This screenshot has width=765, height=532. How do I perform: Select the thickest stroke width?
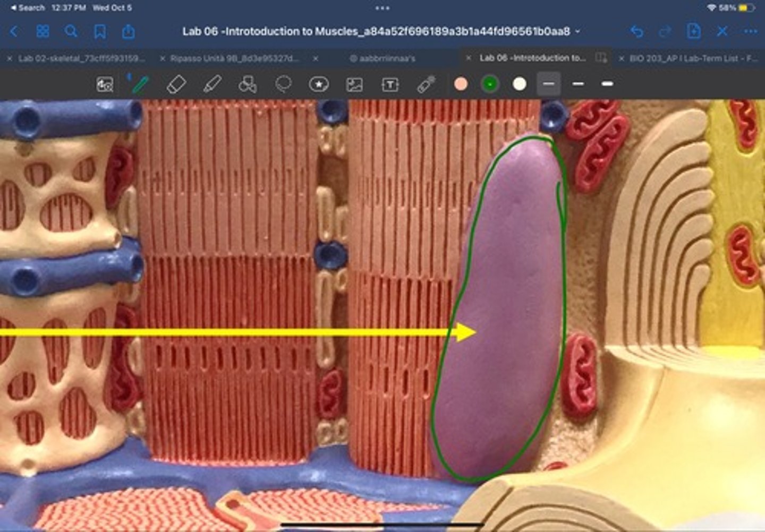607,84
